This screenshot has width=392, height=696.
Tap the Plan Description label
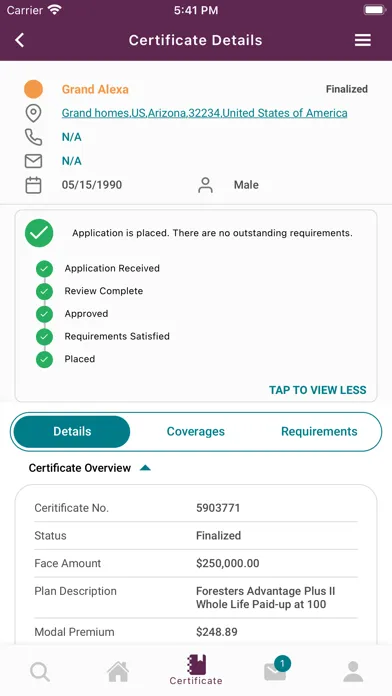(75, 591)
